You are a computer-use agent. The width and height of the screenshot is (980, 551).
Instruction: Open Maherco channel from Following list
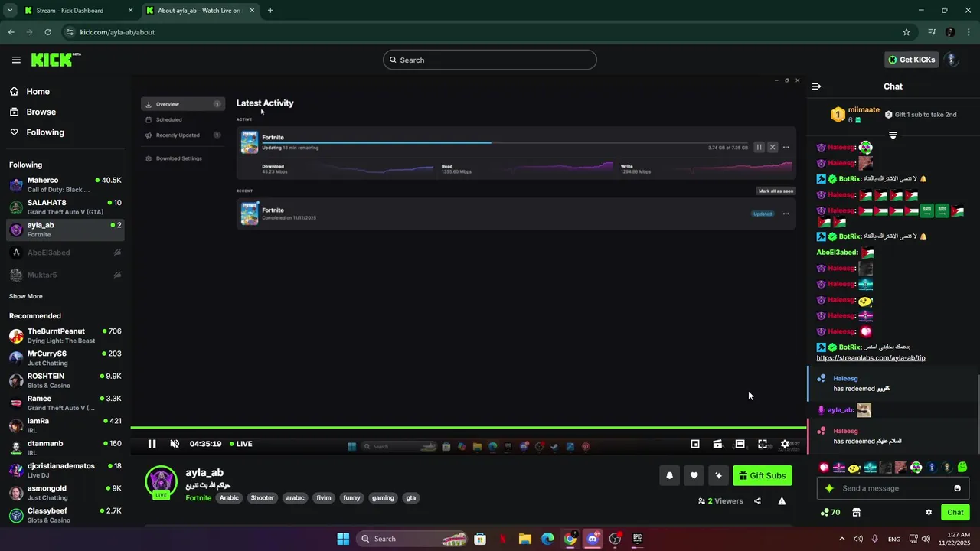pyautogui.click(x=65, y=184)
